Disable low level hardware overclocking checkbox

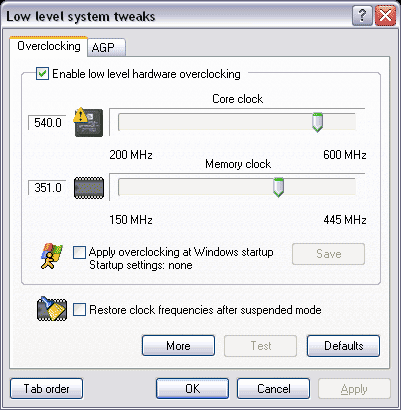[x=43, y=74]
